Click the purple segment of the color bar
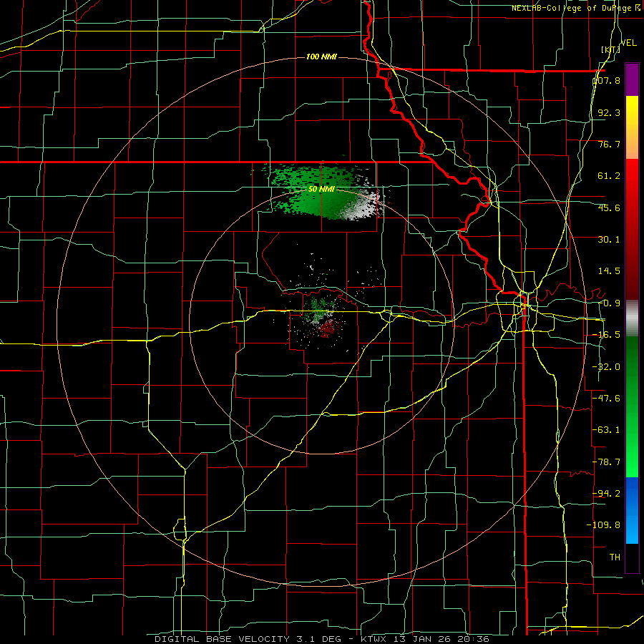 (632, 79)
